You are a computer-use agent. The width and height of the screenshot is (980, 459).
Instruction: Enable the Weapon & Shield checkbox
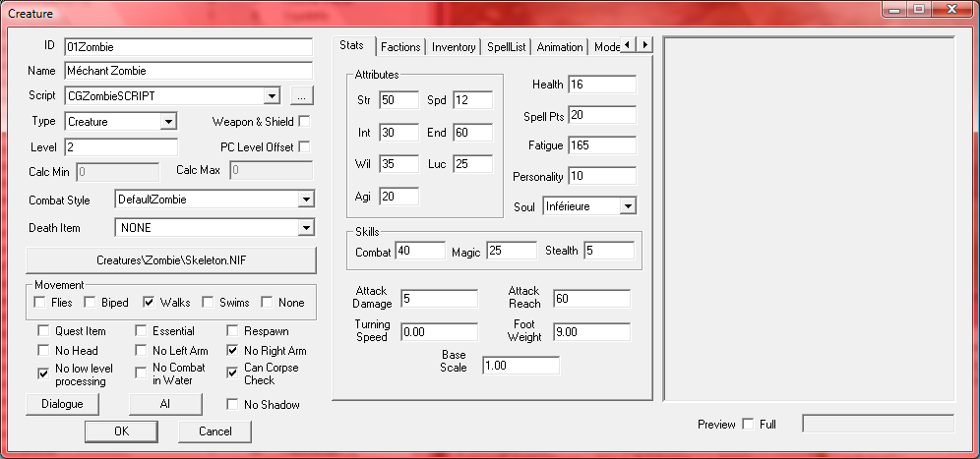coord(304,121)
